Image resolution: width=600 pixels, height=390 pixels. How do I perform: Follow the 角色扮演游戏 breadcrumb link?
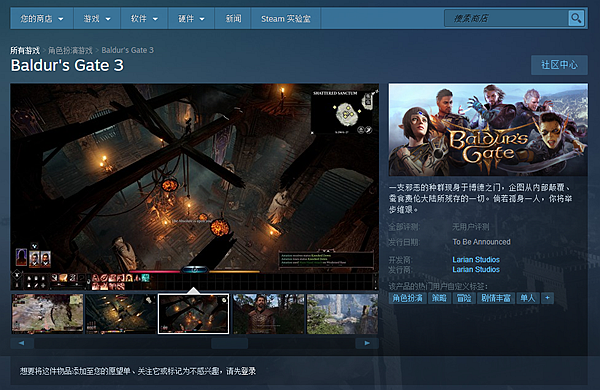[x=70, y=50]
